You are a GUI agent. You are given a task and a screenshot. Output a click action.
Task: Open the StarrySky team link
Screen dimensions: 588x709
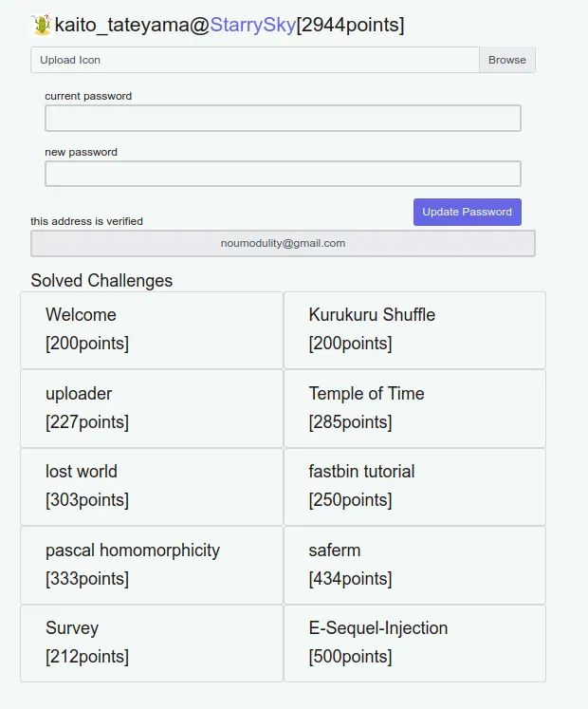tap(252, 26)
